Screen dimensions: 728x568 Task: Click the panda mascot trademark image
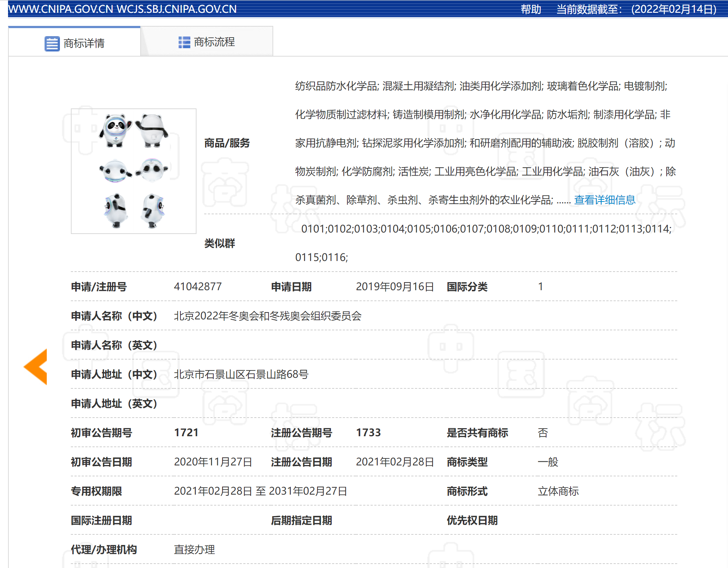[x=134, y=171]
